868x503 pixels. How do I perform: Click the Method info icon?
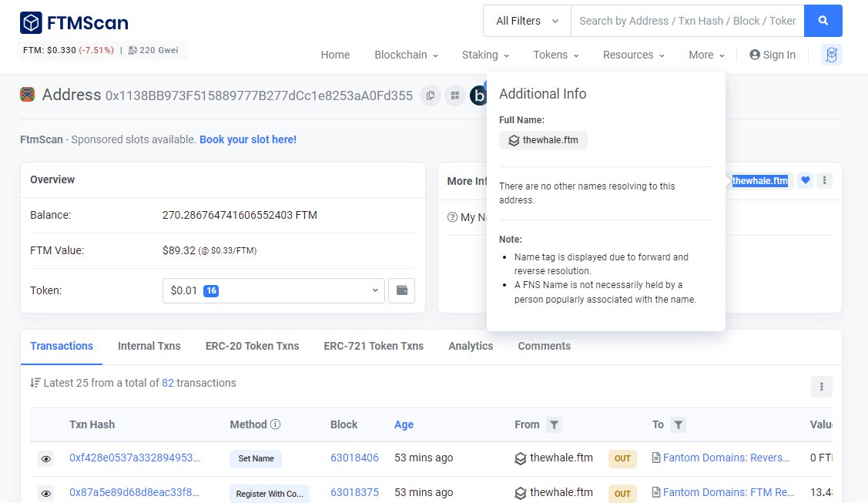coord(275,424)
